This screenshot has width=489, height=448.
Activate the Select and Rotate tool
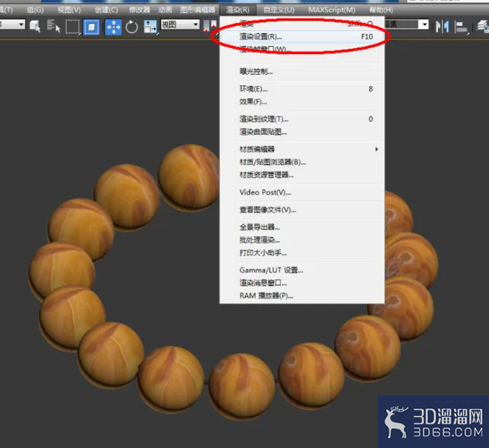(x=132, y=27)
